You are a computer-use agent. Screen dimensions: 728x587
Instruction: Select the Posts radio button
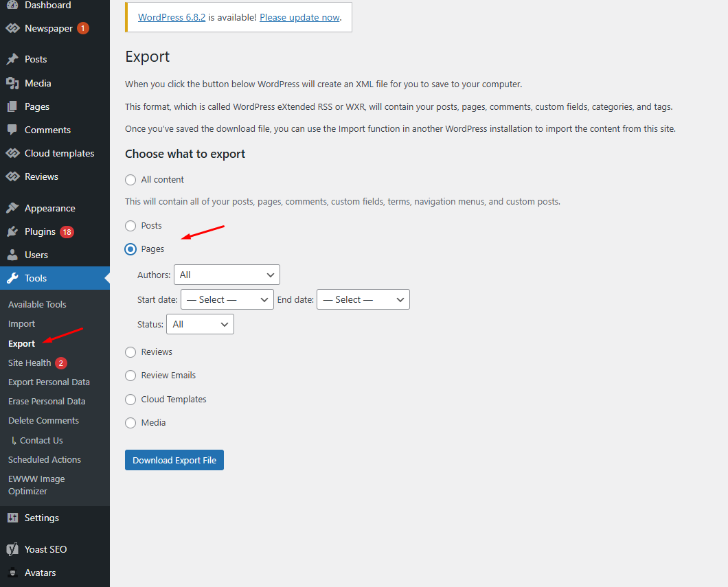(x=130, y=225)
